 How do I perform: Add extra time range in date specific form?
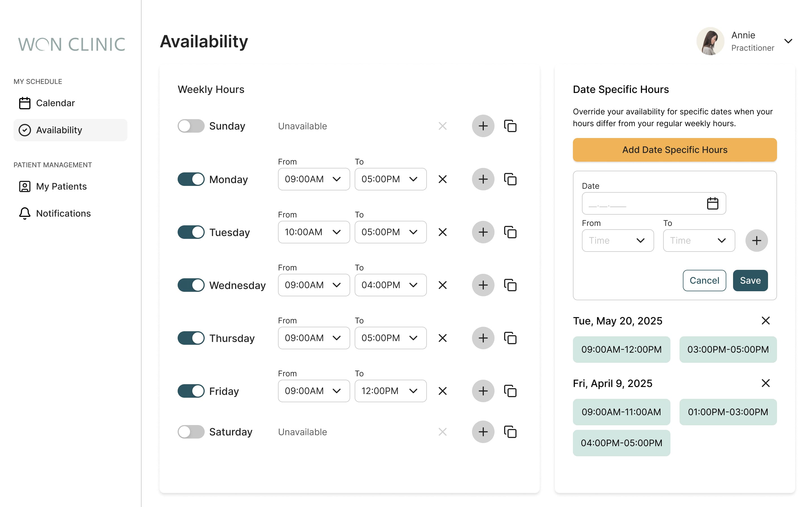pos(756,241)
